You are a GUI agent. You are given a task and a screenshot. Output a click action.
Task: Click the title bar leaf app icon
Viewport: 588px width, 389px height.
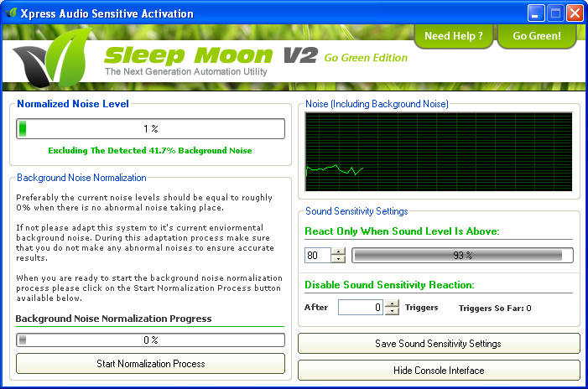(12, 13)
